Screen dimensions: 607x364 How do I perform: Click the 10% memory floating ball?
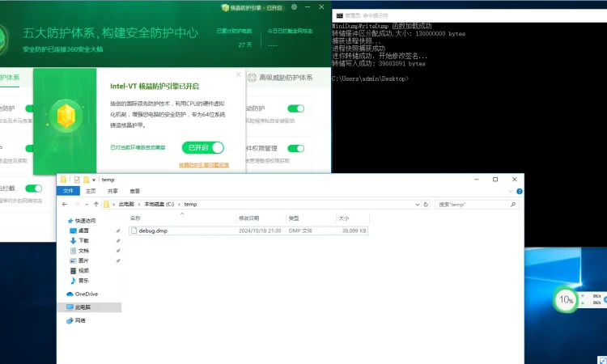pos(566,299)
